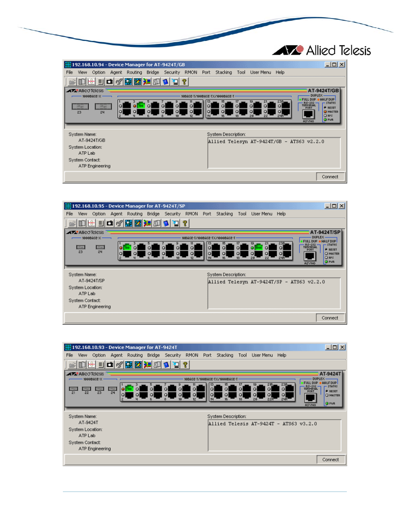Screen dimensions: 411x532
Task: Click ASYN0 terminal port on AT-9424T/SP switch
Action: point(310,256)
